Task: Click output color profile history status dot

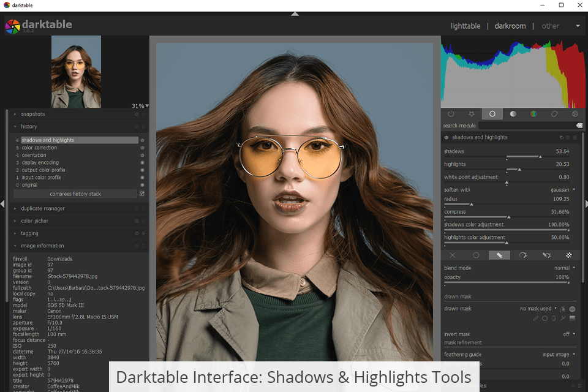Action: pos(142,170)
